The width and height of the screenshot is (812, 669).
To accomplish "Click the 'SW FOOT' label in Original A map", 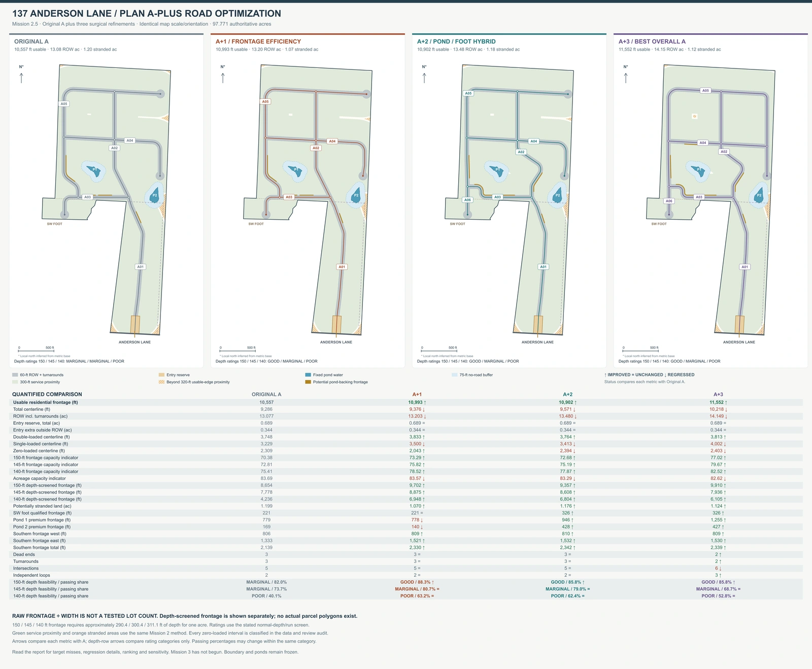I will [x=54, y=224].
